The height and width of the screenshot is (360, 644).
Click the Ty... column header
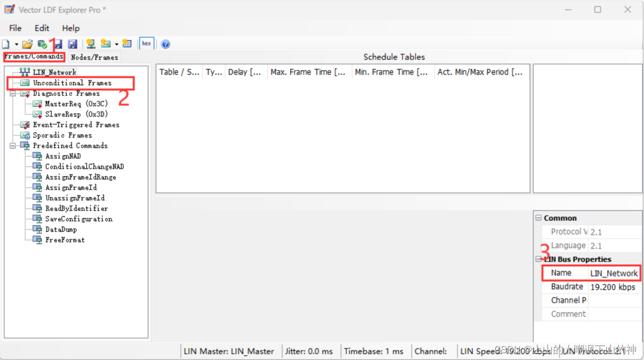[x=214, y=72]
